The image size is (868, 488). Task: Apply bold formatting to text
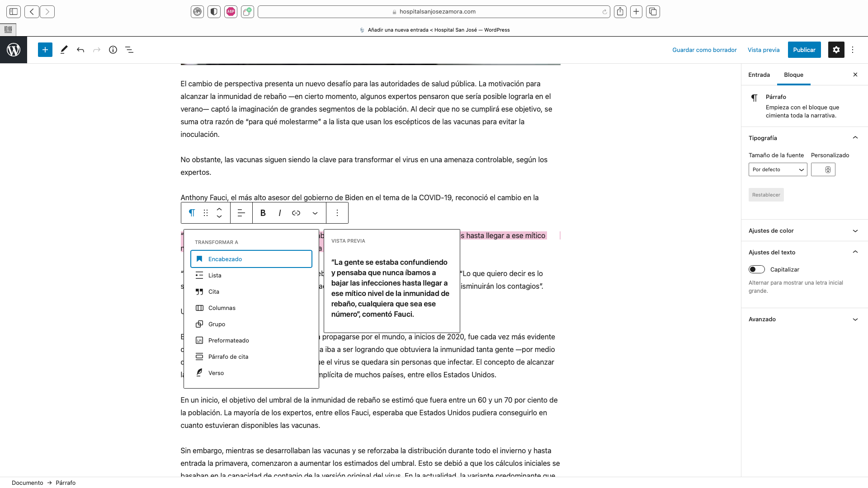[263, 213]
